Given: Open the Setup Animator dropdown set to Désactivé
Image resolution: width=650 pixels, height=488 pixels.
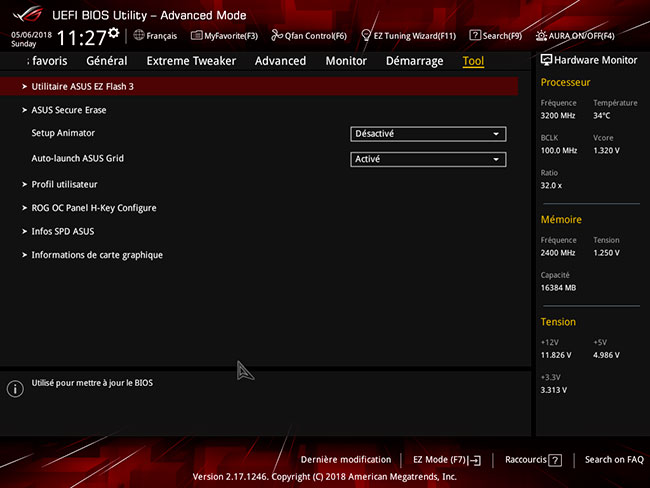Looking at the screenshot, I should pyautogui.click(x=428, y=134).
